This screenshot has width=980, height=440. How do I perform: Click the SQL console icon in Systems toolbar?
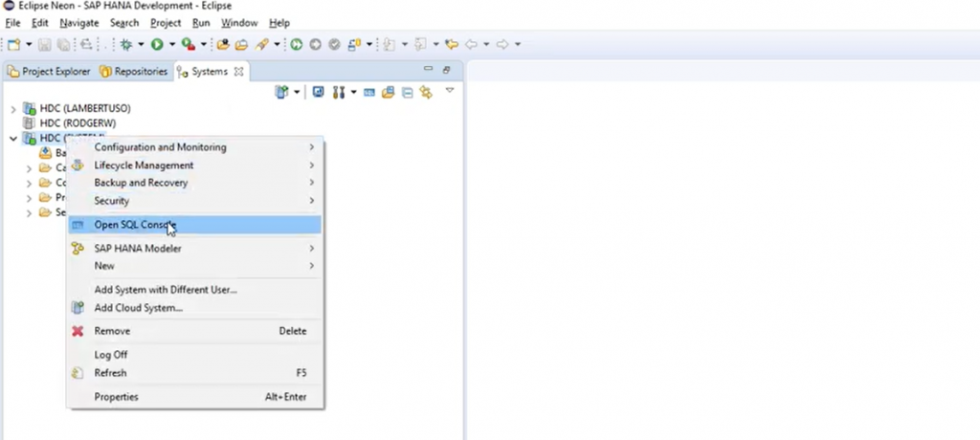pyautogui.click(x=368, y=93)
